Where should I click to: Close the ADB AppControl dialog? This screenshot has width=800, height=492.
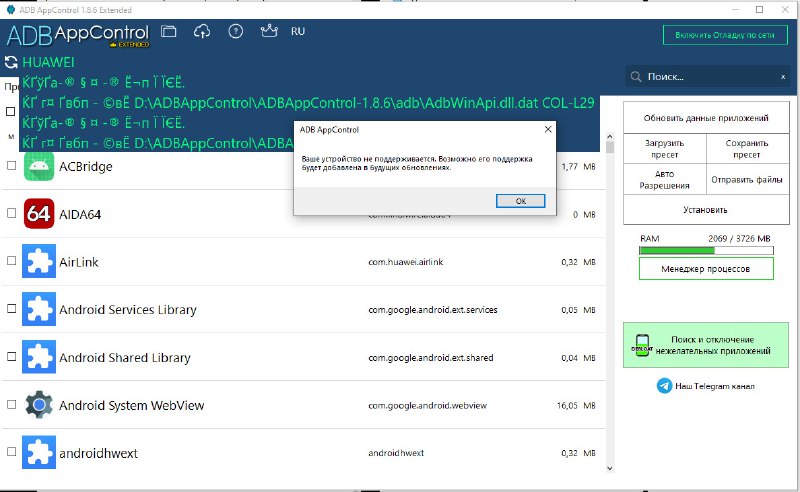[548, 129]
